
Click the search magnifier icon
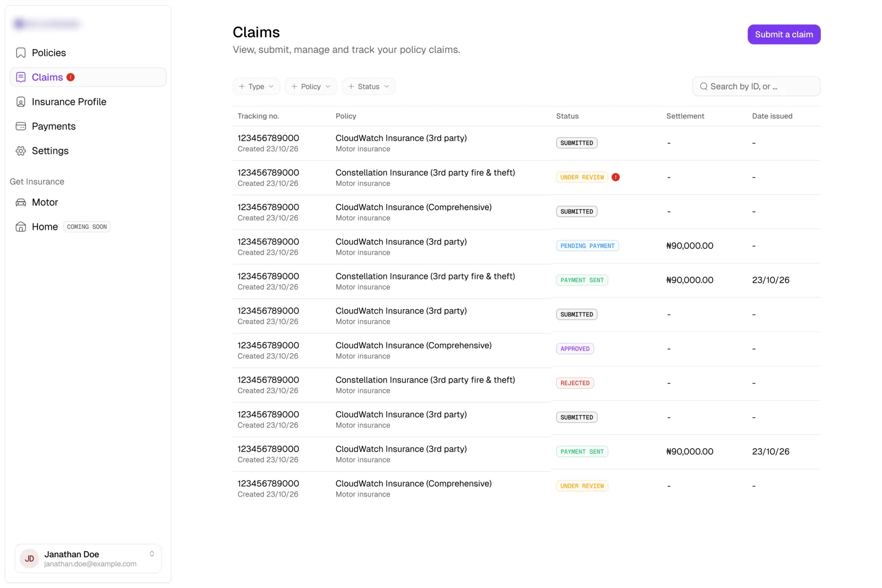[x=703, y=87]
